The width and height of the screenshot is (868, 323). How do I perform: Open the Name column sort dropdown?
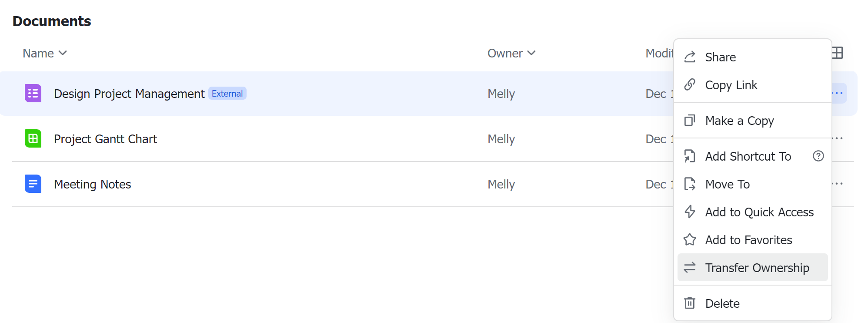[x=63, y=53]
